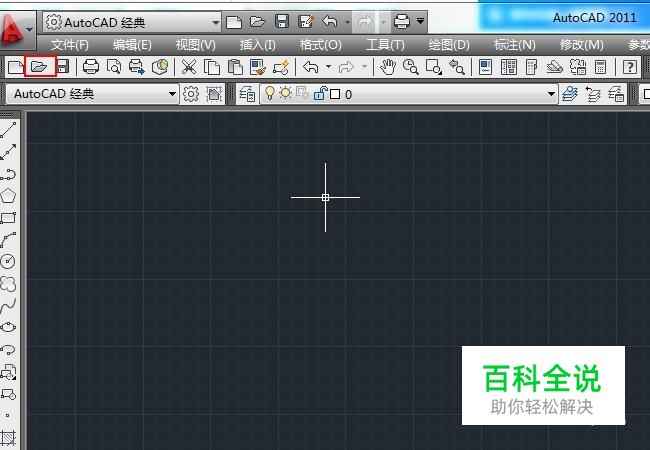Select the Construction Line tool

click(x=8, y=152)
